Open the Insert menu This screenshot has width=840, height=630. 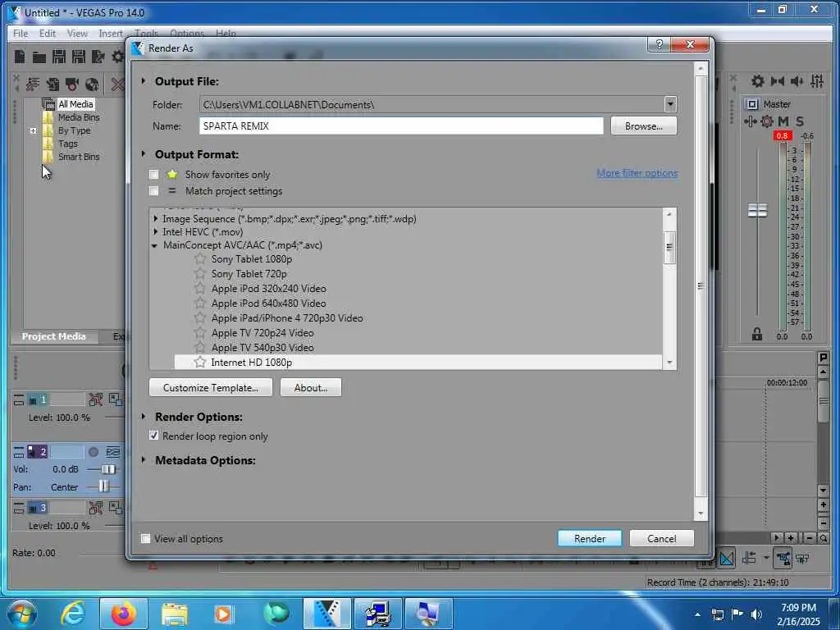click(x=111, y=33)
